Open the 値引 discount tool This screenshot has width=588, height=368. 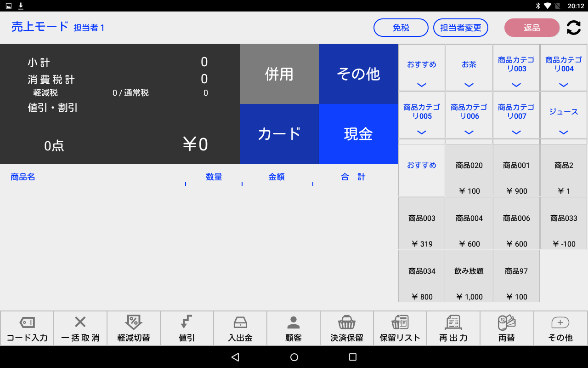pyautogui.click(x=187, y=328)
